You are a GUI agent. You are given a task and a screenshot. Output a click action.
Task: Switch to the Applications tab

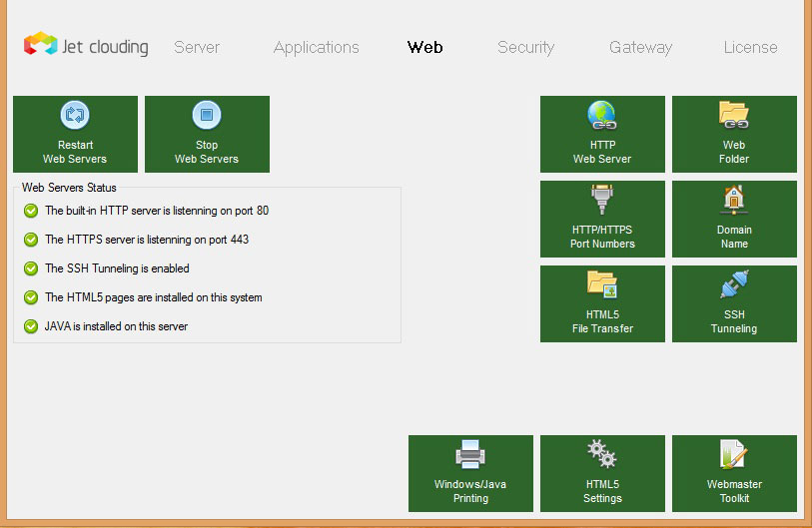(x=316, y=47)
